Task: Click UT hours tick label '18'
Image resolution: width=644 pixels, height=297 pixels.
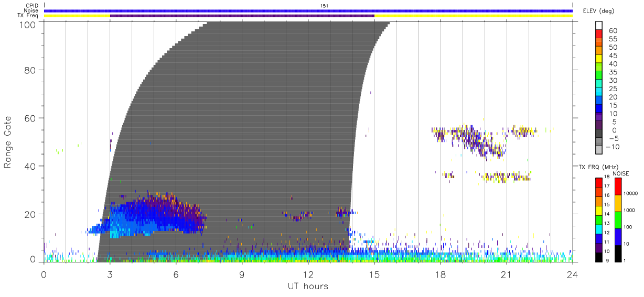Action: click(441, 274)
